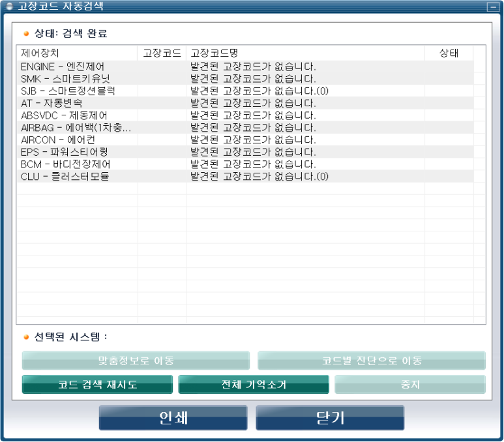Click the fault code message in the ENGINE row
The width and height of the screenshot is (504, 442).
253,66
